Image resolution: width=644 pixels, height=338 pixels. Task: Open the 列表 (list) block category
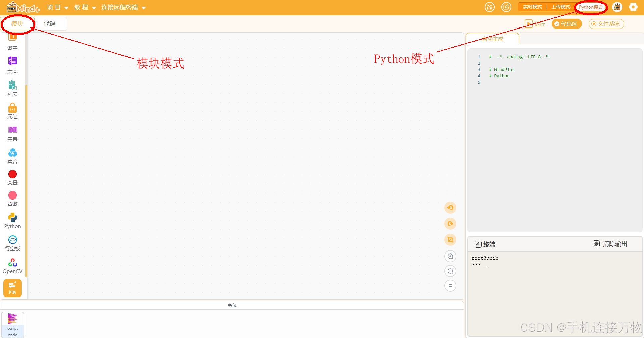tap(12, 89)
